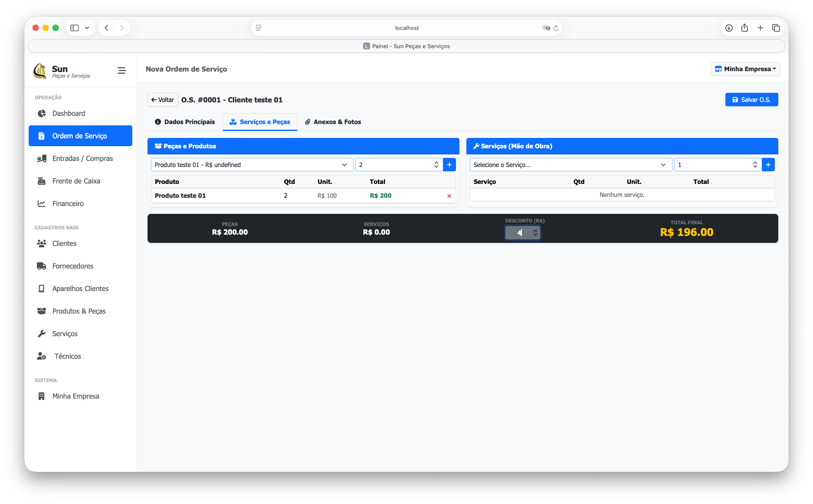
Task: Open Técnicos in the sidebar
Action: tap(67, 356)
